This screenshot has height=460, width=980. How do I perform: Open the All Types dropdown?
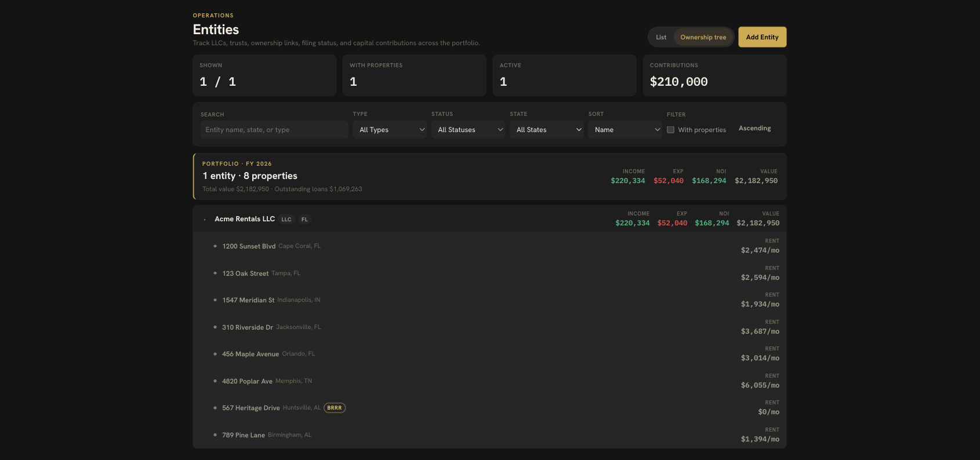390,130
